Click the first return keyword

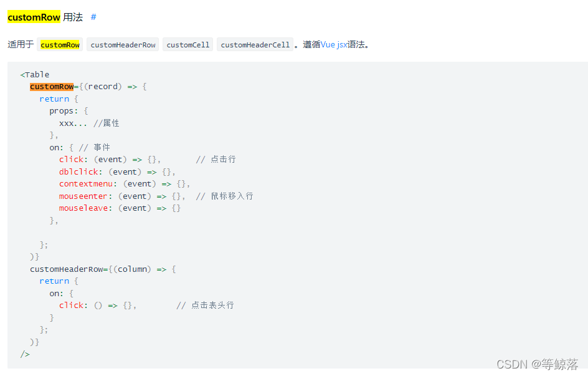click(55, 99)
